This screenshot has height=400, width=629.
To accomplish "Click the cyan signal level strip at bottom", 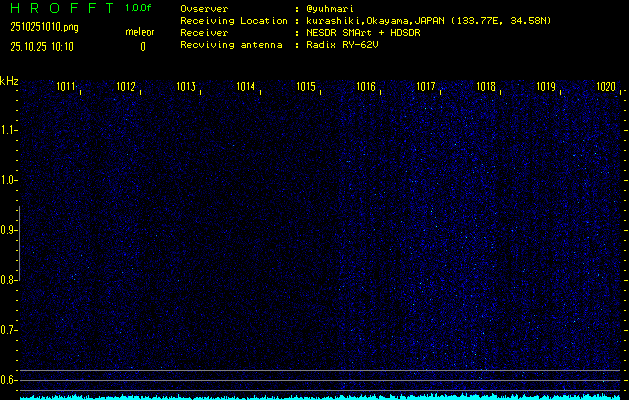I will pos(320,396).
